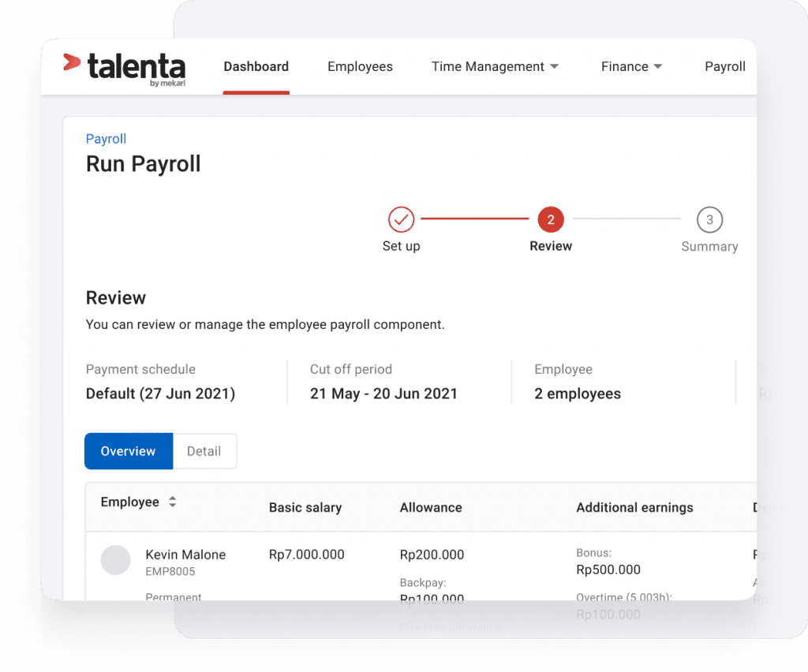Click Kevin Malone's avatar placeholder

coord(115,560)
